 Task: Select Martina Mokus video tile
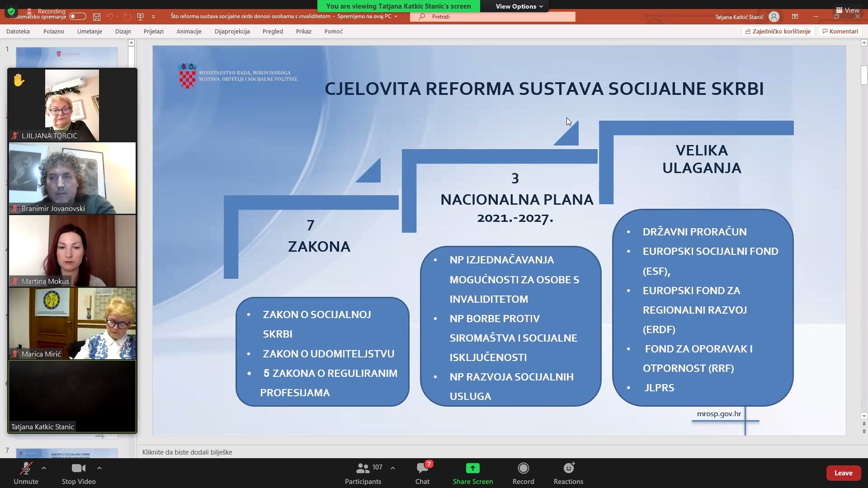[72, 251]
